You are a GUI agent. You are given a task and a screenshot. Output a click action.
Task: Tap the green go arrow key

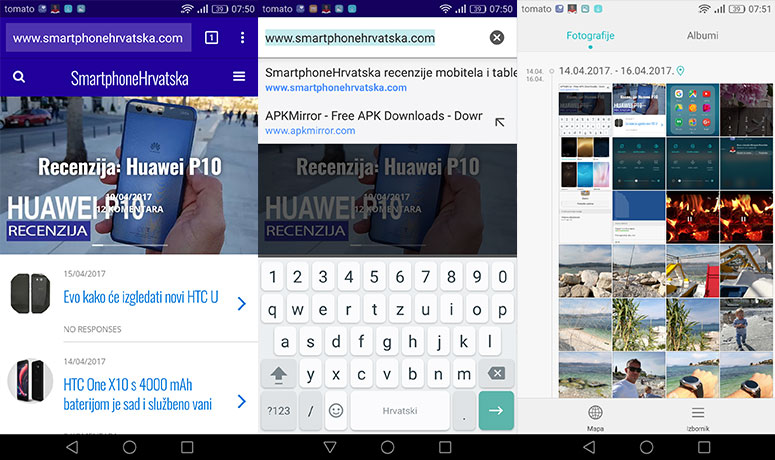click(496, 411)
